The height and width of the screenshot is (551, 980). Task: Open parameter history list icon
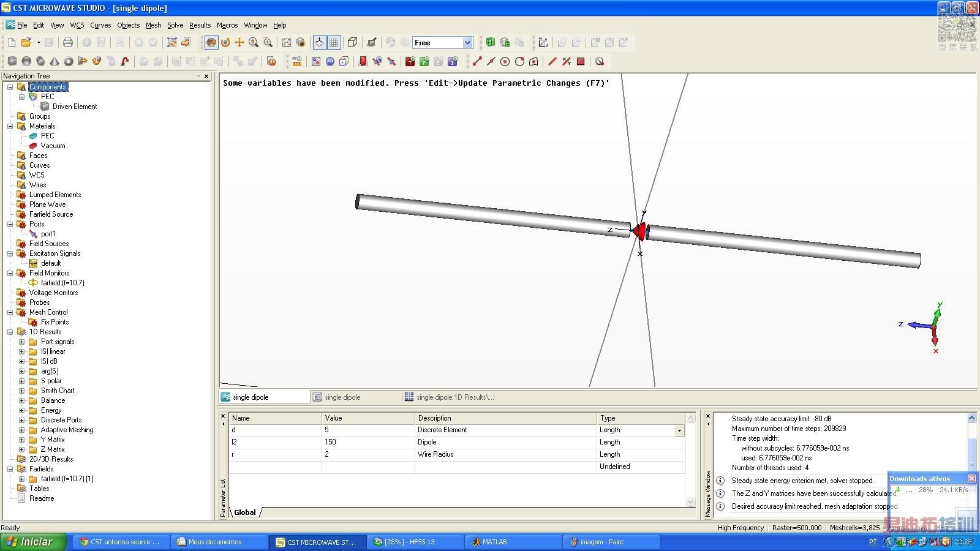tap(271, 61)
